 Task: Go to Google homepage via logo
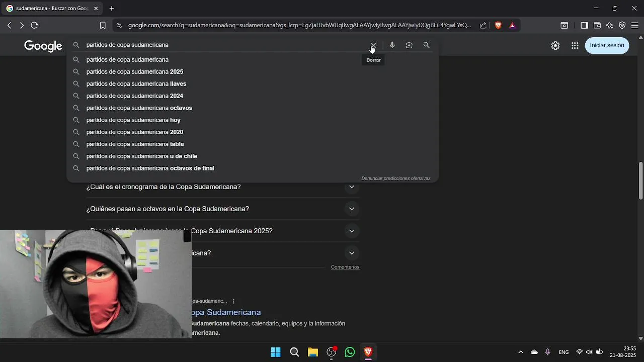[43, 46]
